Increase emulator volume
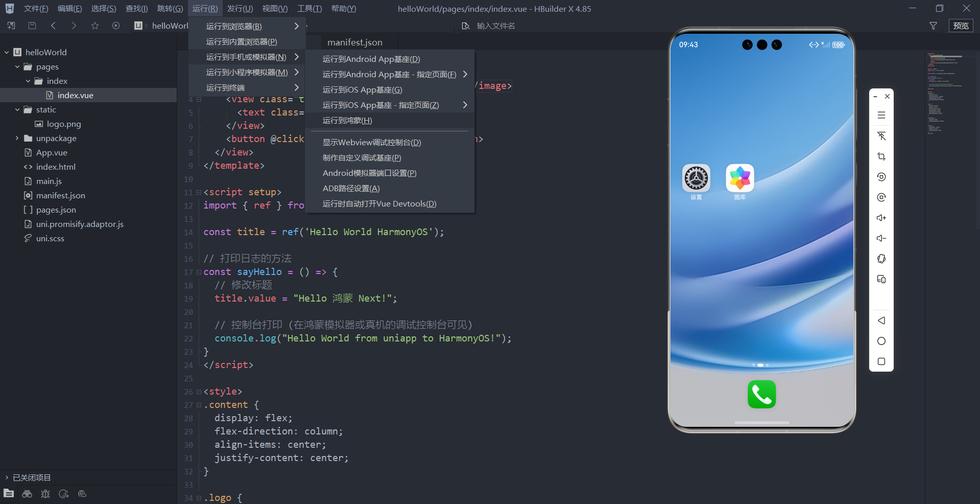 [x=881, y=218]
